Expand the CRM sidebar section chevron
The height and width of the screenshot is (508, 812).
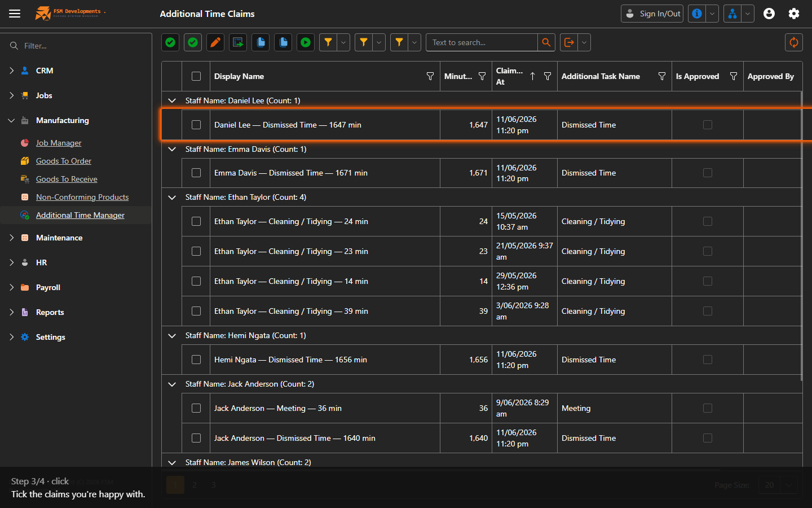(11, 71)
